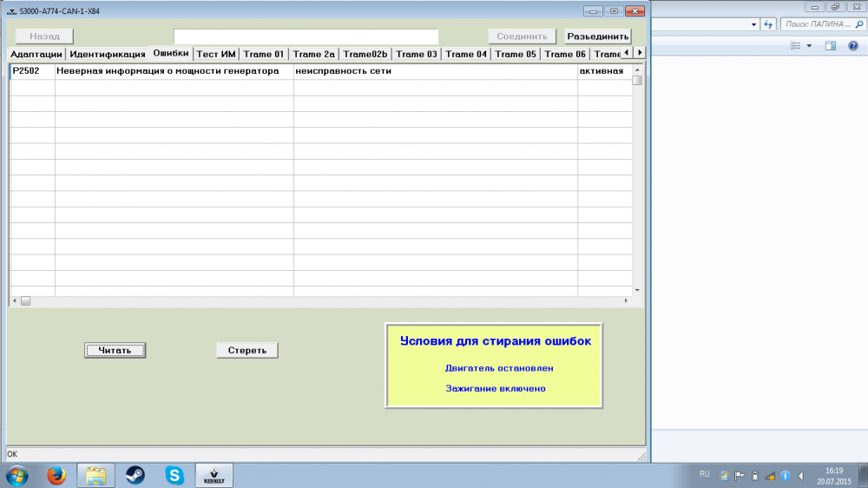Open the Trame 05 tab
Screen dimensions: 868x488
pyautogui.click(x=516, y=54)
